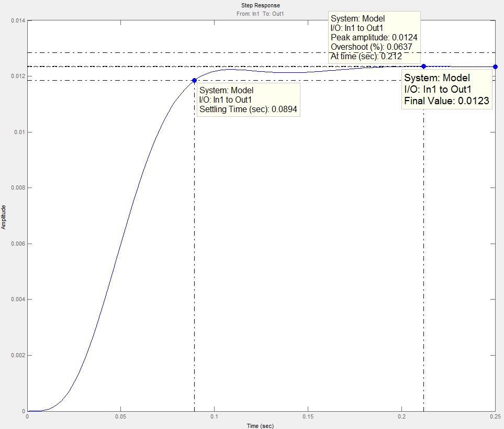Screen dimensions: 504x429
Task: Click the 0.002 y-axis tick label
Action: pyautogui.click(x=18, y=355)
